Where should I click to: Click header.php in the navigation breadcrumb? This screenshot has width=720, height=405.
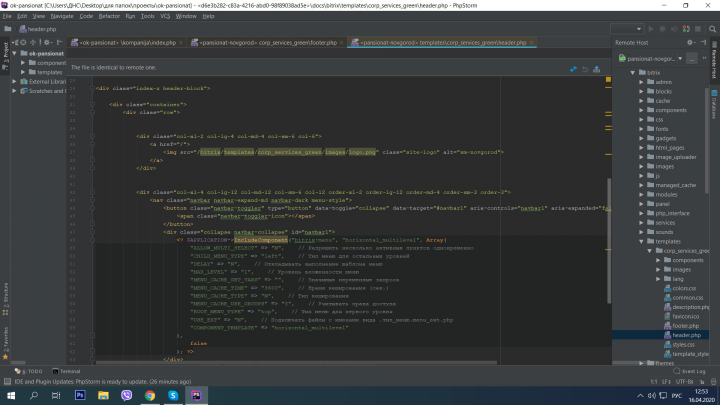(38, 29)
